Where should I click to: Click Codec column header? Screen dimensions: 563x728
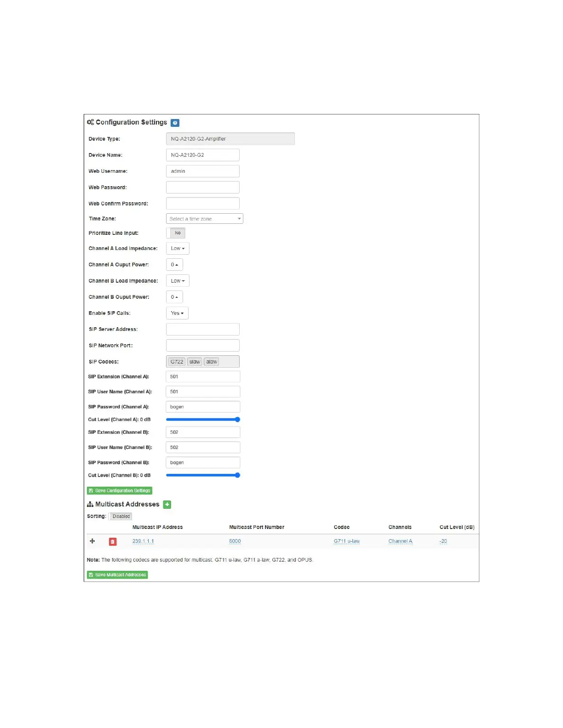tap(342, 527)
